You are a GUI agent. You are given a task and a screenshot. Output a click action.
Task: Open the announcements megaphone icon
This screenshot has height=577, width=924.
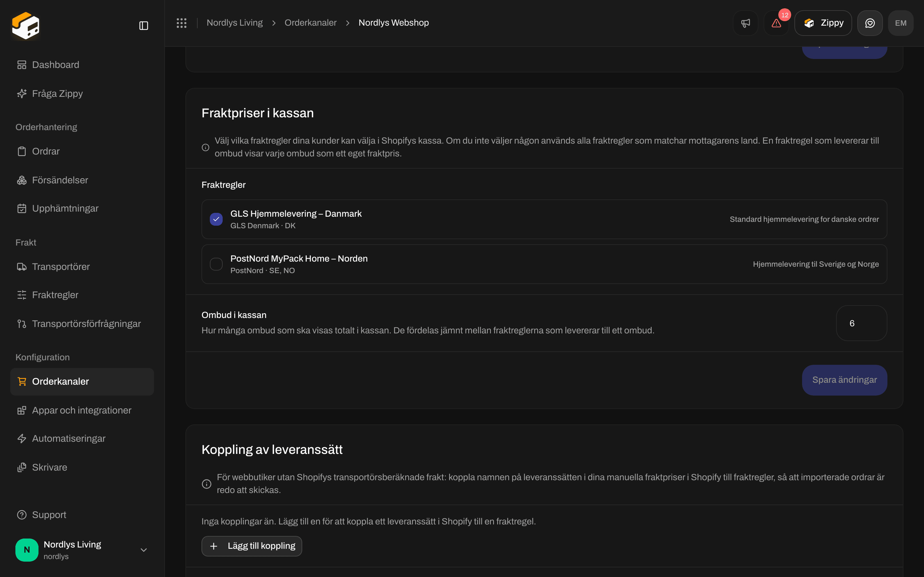click(745, 23)
